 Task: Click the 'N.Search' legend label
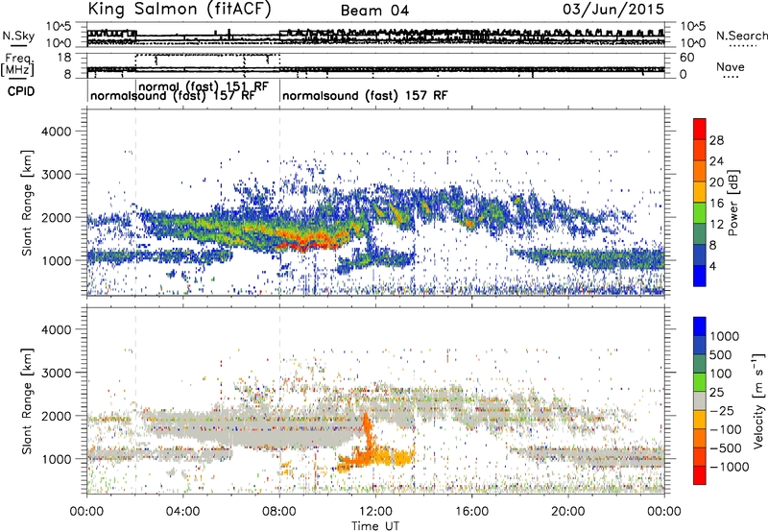pyautogui.click(x=741, y=36)
